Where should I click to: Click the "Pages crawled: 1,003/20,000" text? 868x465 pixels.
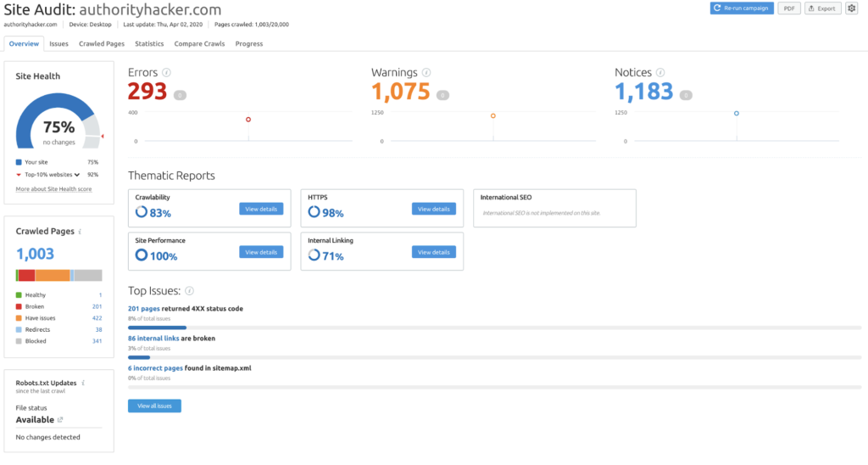252,25
